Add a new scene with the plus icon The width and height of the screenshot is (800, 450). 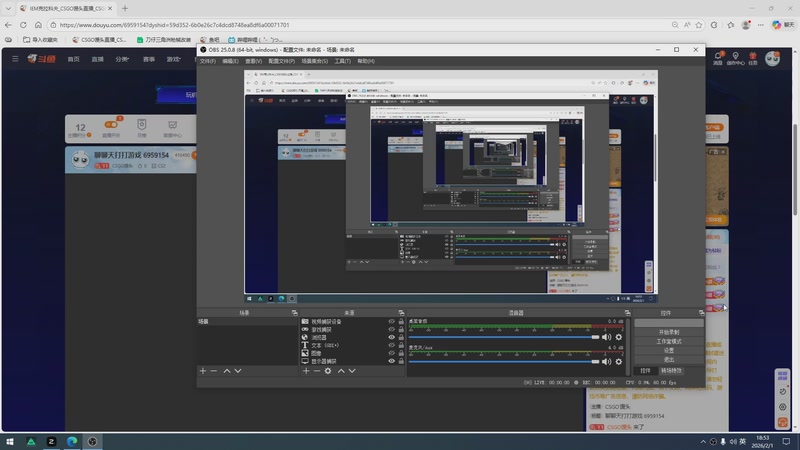tap(203, 371)
